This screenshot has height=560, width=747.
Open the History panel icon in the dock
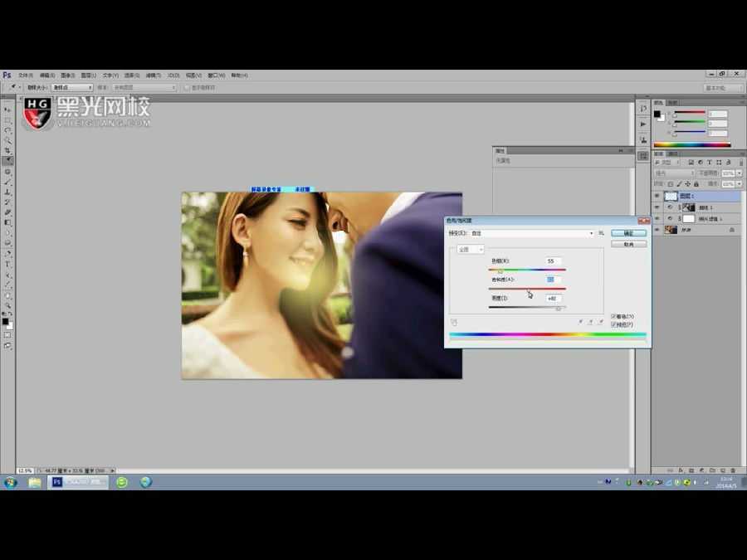[643, 108]
